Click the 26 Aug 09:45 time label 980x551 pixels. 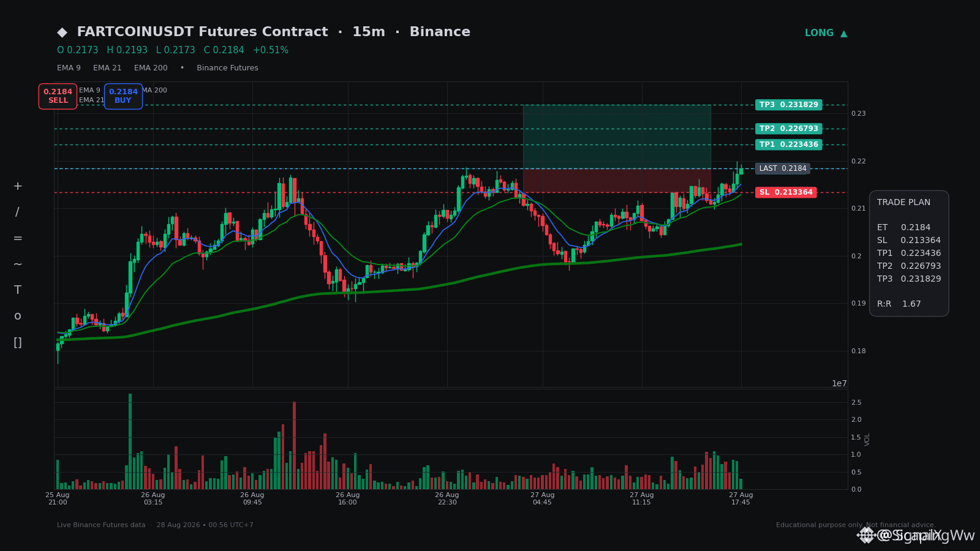pyautogui.click(x=252, y=499)
